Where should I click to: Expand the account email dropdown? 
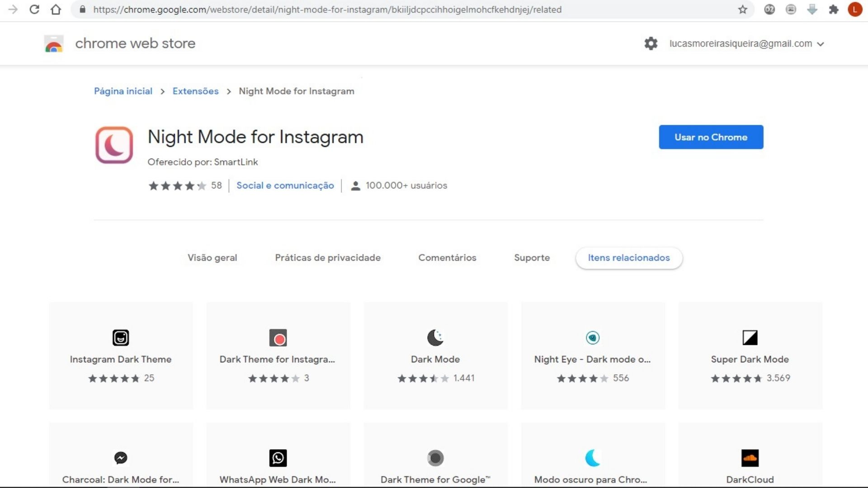pos(821,44)
